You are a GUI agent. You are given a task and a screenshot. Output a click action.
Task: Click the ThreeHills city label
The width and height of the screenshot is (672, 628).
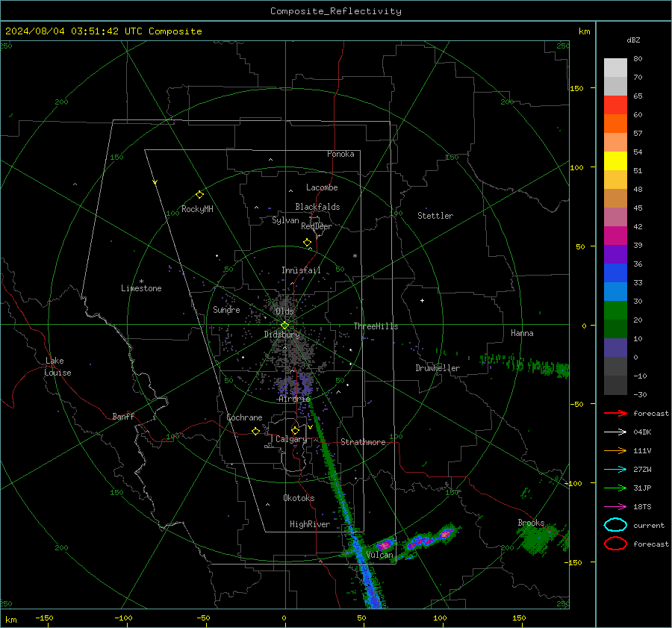(x=376, y=326)
